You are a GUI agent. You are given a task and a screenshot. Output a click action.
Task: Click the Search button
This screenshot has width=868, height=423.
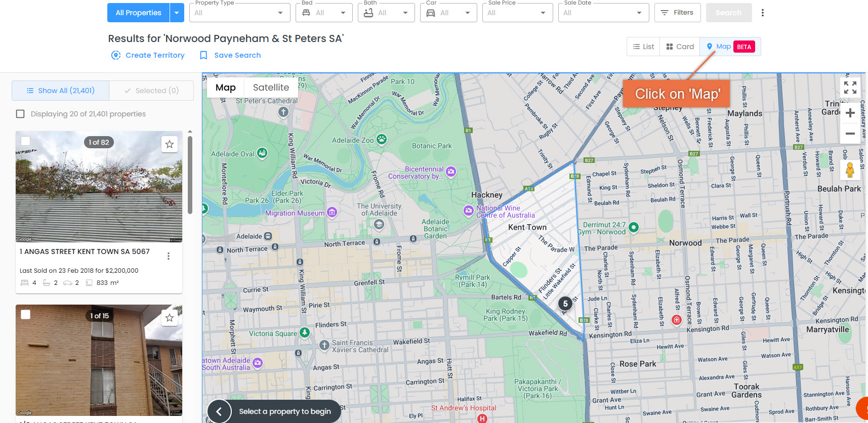729,13
